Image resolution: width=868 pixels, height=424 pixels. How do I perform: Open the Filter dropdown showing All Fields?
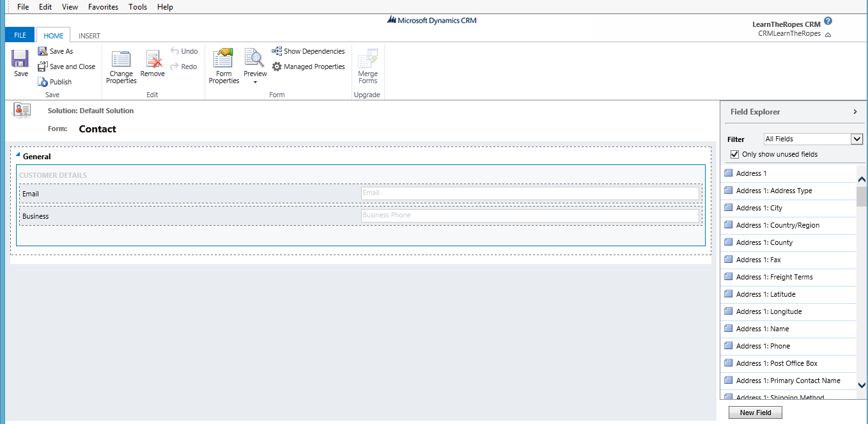[x=857, y=139]
